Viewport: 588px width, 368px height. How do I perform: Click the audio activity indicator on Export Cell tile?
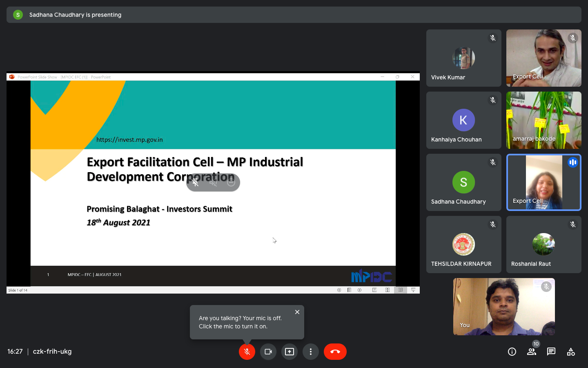pos(573,162)
